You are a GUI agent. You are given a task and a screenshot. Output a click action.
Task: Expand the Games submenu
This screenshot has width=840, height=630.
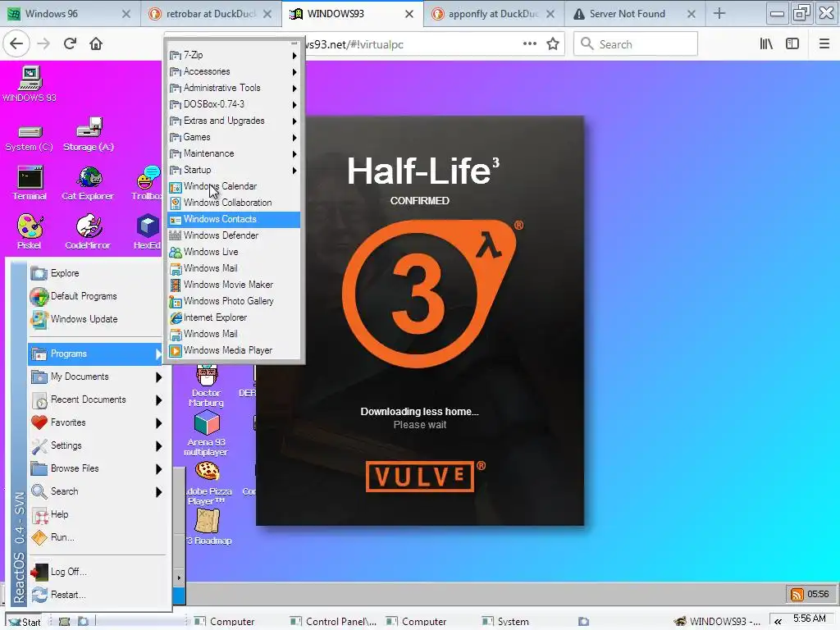pos(234,137)
